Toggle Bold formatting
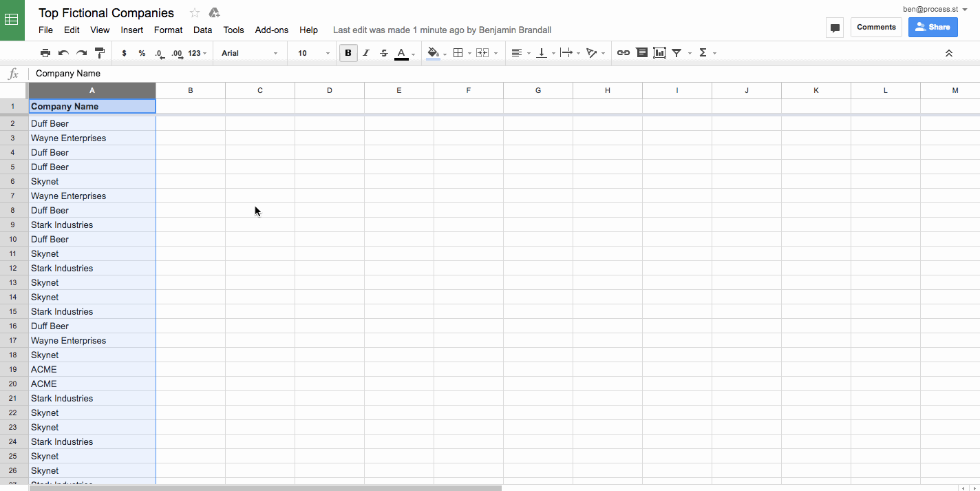 348,53
